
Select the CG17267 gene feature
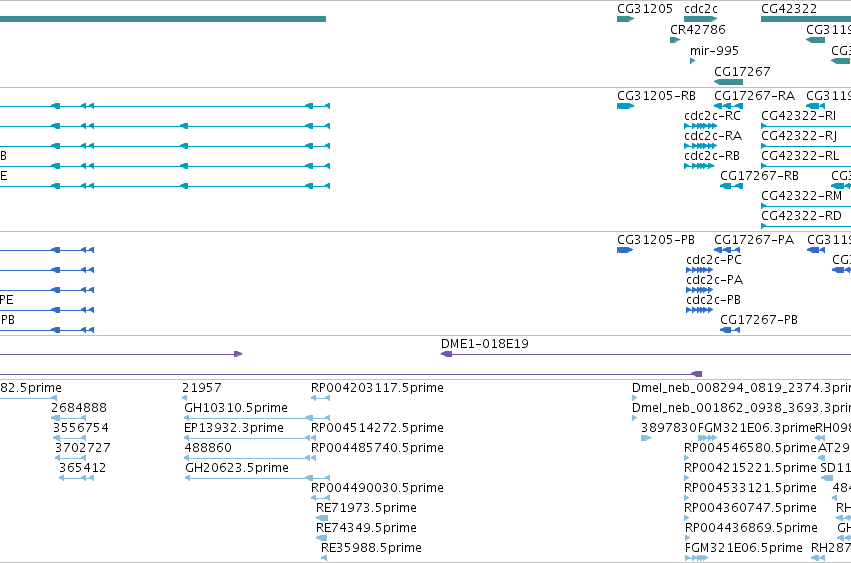(728, 82)
